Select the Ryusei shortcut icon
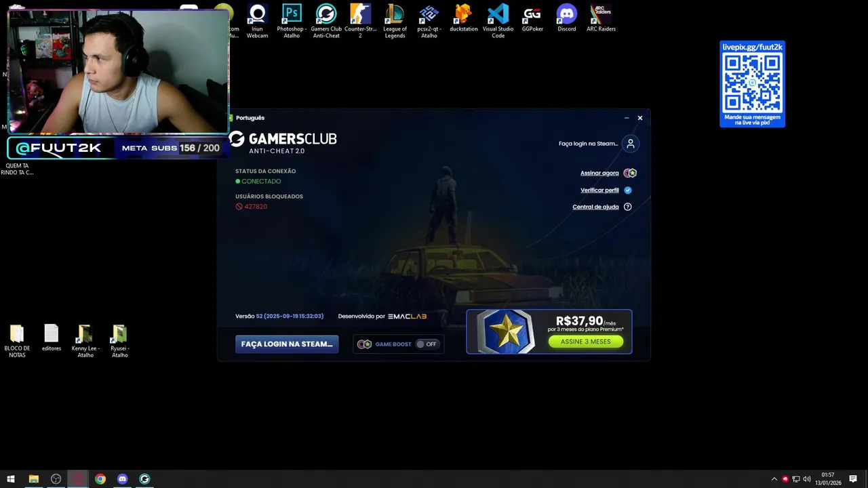This screenshot has width=868, height=488. [120, 341]
